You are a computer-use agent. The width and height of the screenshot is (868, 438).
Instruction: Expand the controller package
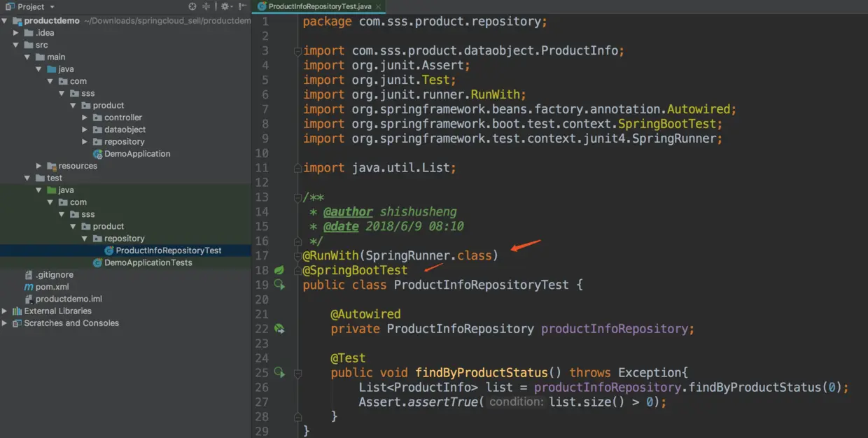pyautogui.click(x=85, y=118)
